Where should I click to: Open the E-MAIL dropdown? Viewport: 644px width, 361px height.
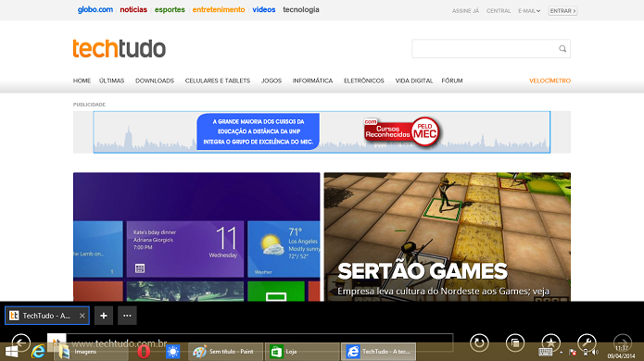click(529, 11)
